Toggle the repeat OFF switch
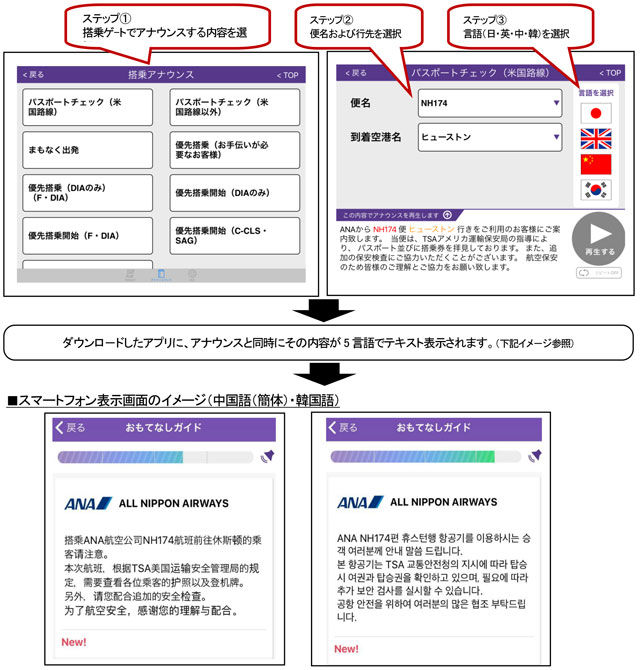Image resolution: width=640 pixels, height=670 pixels. pyautogui.click(x=598, y=272)
